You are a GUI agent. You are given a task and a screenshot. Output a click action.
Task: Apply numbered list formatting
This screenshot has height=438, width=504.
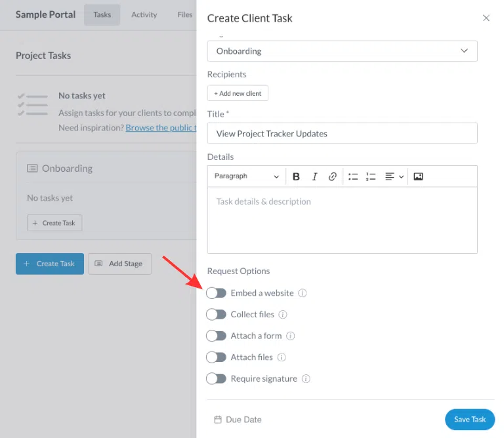click(x=371, y=176)
